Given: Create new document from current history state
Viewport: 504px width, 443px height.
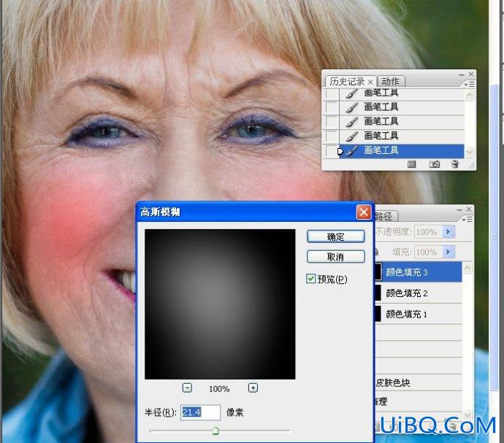Looking at the screenshot, I should point(411,165).
